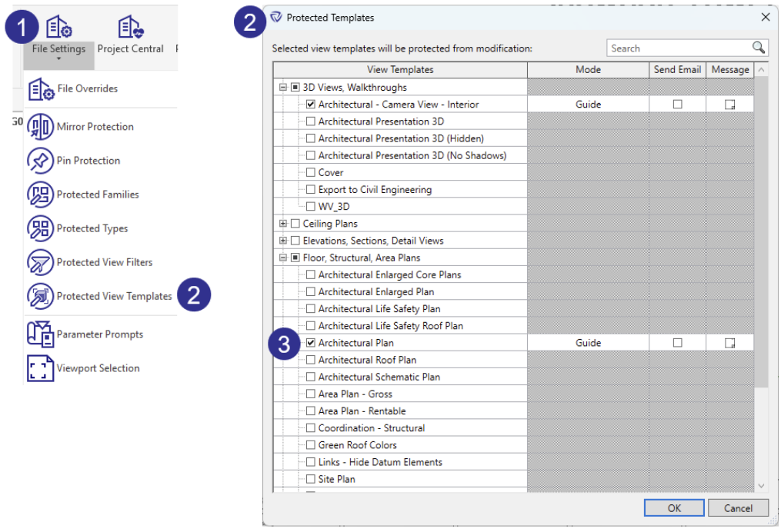Confirm settings with the OK button
Viewport: 781px width, 532px height.
(x=673, y=507)
